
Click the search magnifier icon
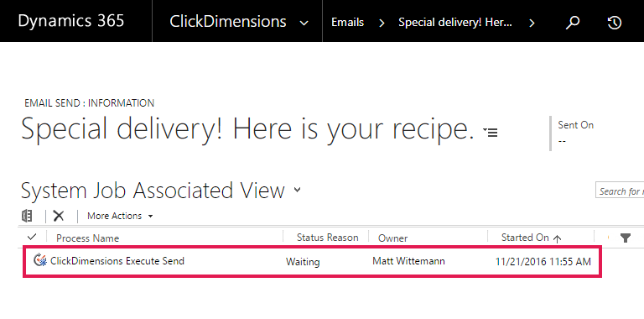572,22
